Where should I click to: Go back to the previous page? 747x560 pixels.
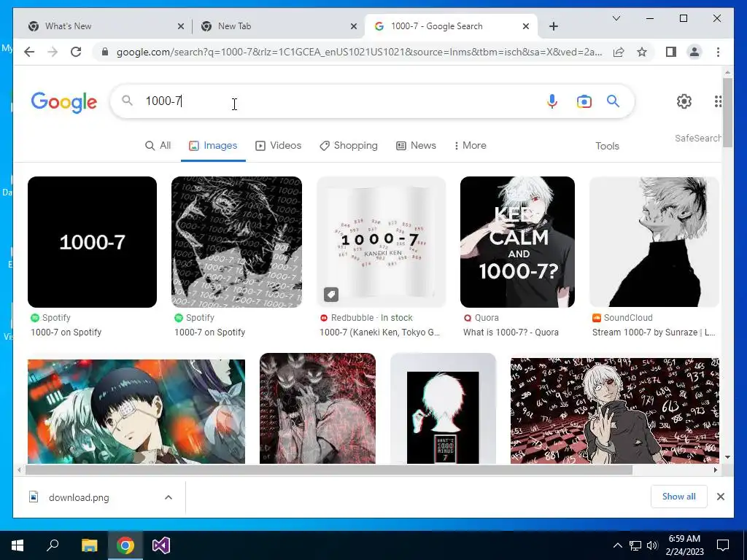(29, 52)
